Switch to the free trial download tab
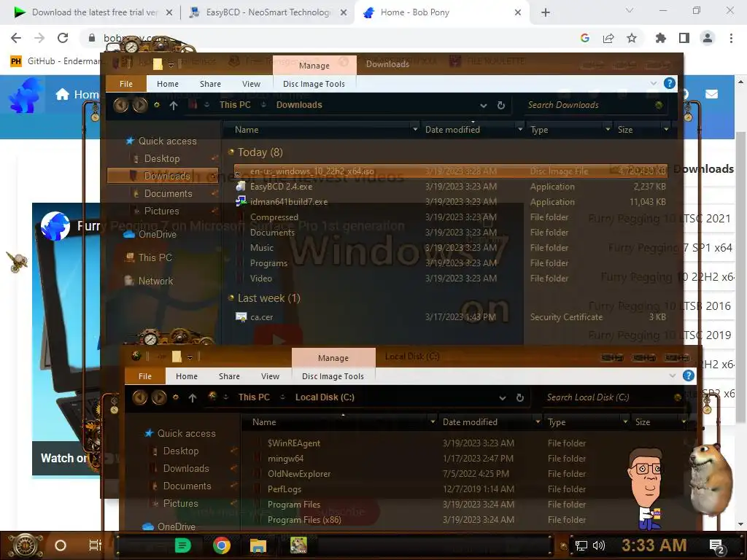The image size is (747, 560). click(93, 12)
